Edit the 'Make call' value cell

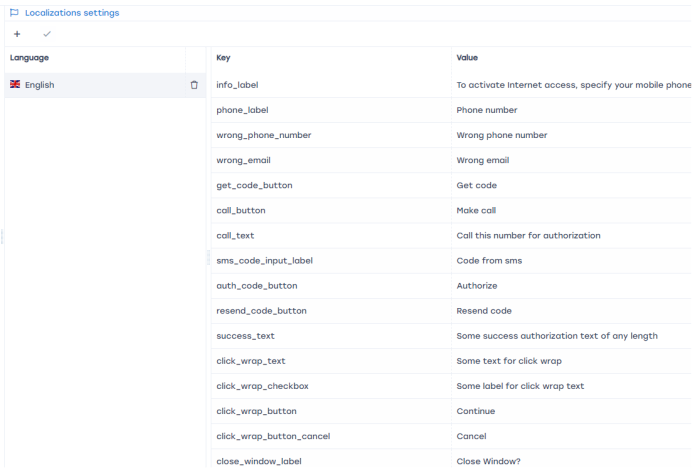point(476,210)
